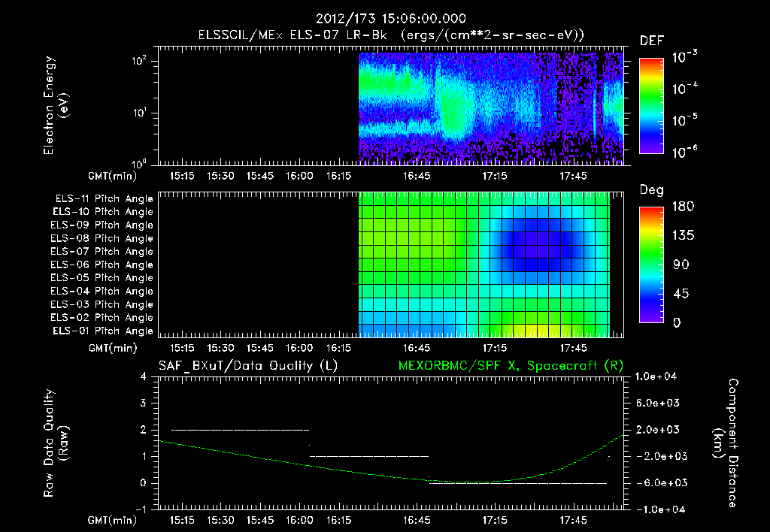Click the 17:45 time tick under the bottom plot
The width and height of the screenshot is (770, 532).
click(x=573, y=520)
